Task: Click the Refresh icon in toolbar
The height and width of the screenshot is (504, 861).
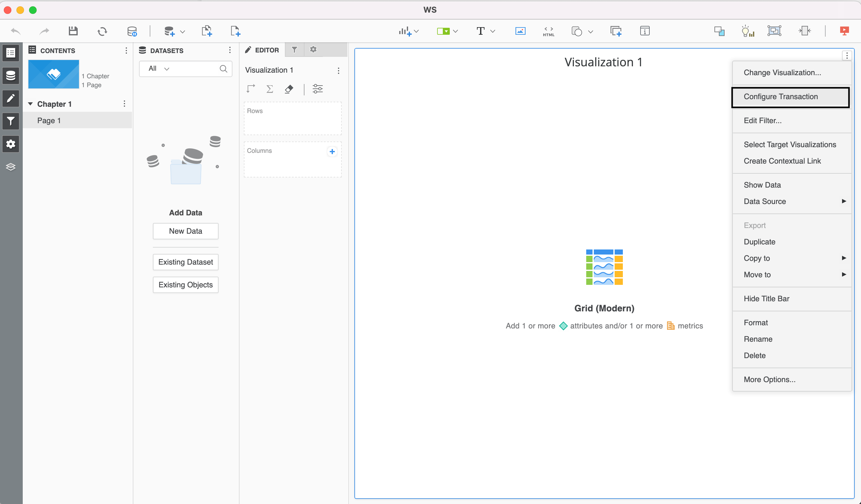Action: click(102, 31)
